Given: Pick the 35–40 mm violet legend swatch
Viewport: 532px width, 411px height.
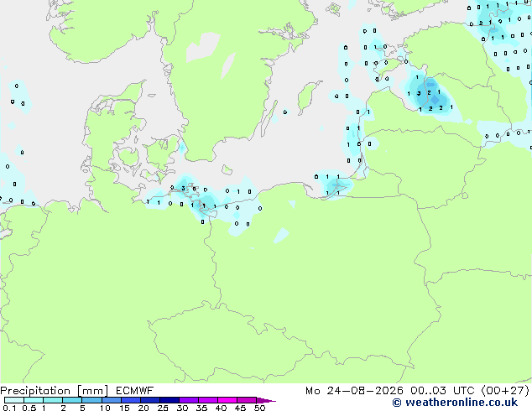Looking at the screenshot, I should point(208,400).
